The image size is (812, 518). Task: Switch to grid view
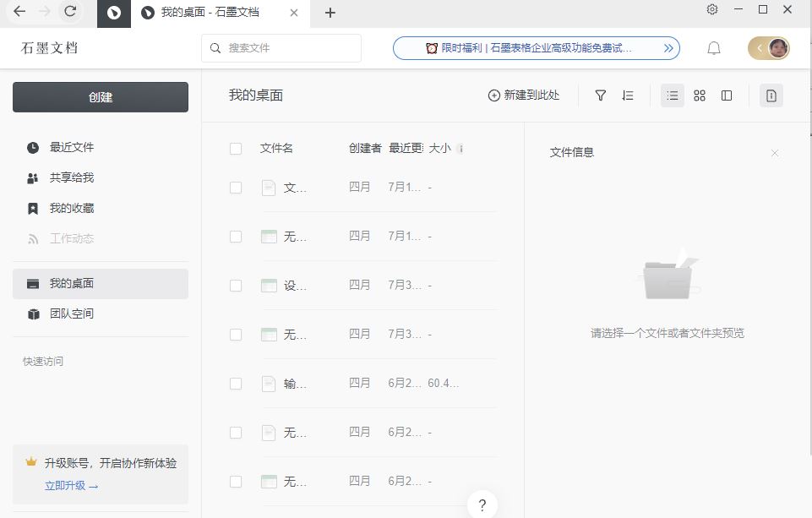tap(700, 95)
